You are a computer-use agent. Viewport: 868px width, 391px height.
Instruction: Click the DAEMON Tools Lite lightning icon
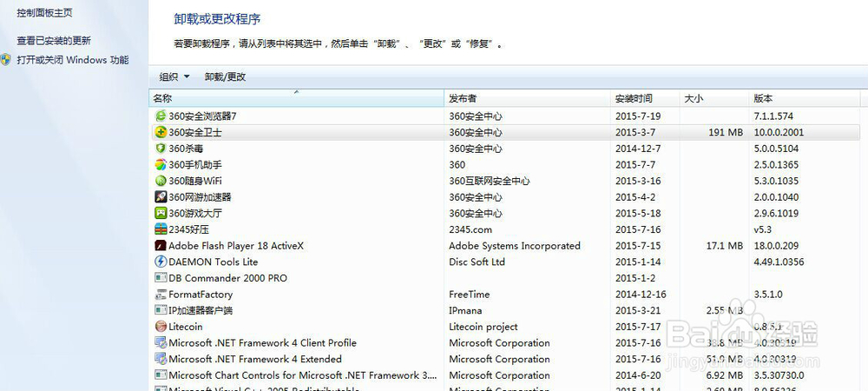(x=161, y=262)
